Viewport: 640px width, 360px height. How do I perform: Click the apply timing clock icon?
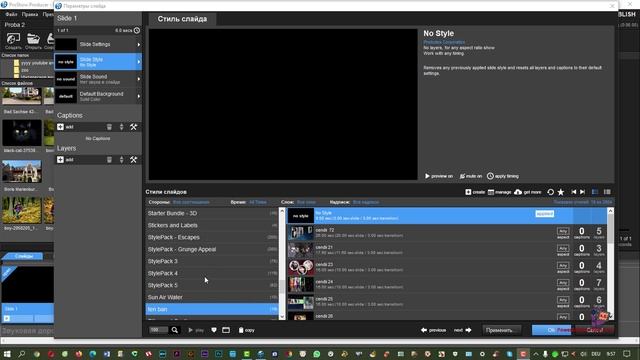pyautogui.click(x=490, y=176)
